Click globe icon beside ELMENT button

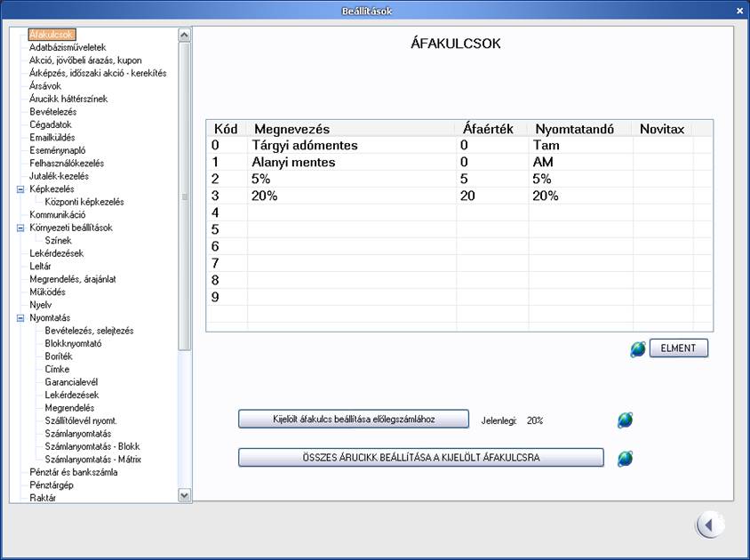click(638, 349)
